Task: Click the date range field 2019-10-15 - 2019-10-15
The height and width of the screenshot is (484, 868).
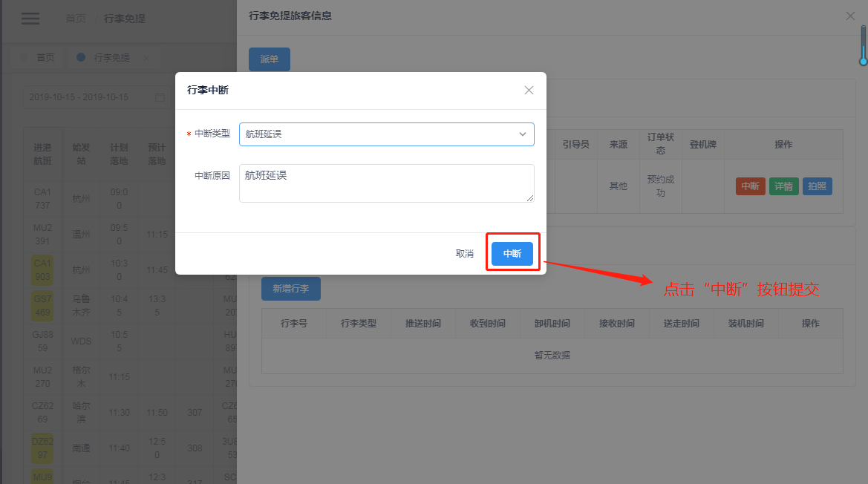Action: click(97, 97)
